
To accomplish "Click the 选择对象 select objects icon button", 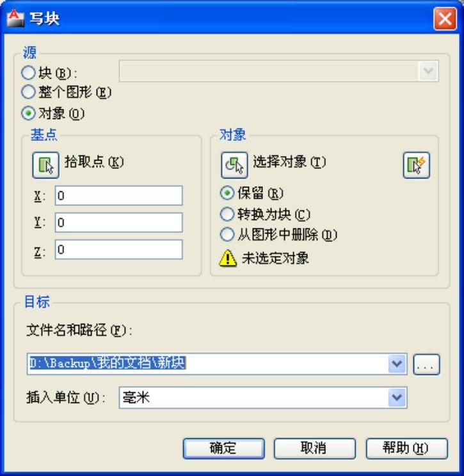I will click(234, 165).
